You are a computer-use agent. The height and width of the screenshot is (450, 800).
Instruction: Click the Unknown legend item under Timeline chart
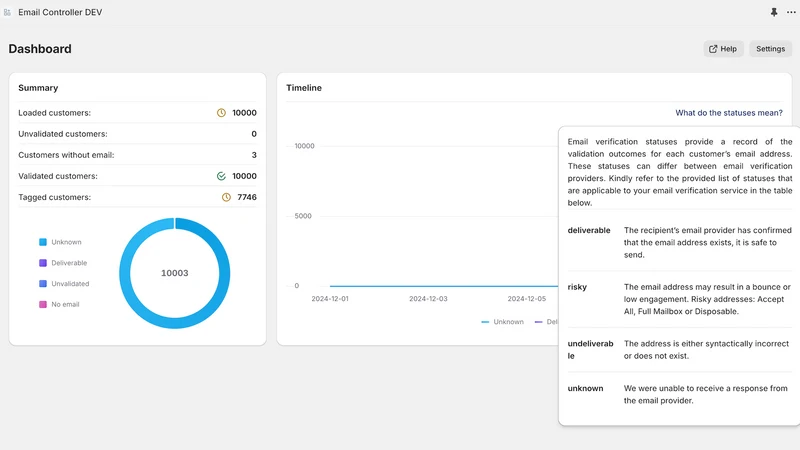click(x=503, y=322)
